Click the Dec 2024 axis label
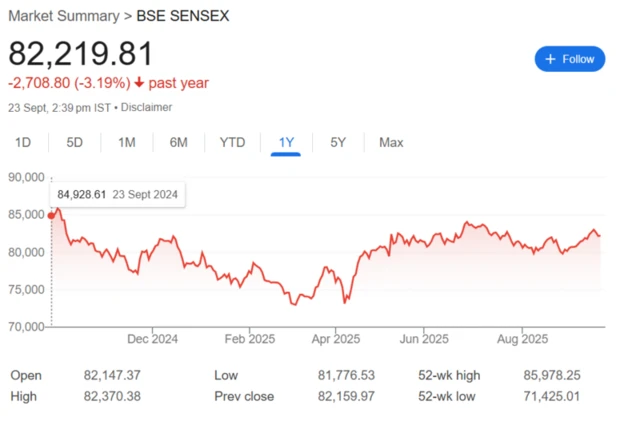The image size is (640, 421). [x=154, y=339]
